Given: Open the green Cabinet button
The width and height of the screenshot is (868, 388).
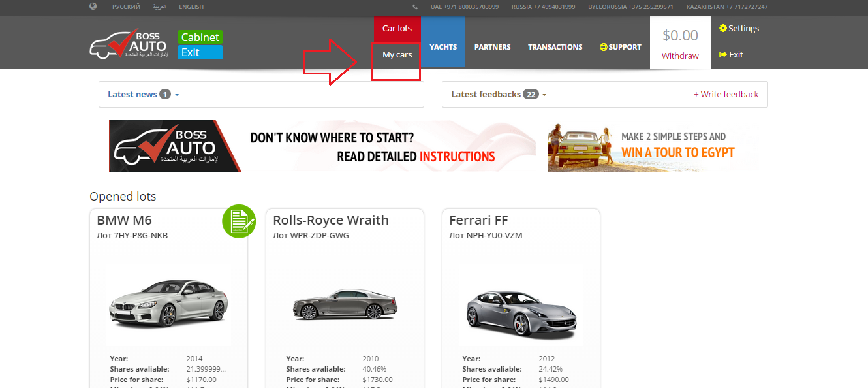Looking at the screenshot, I should (x=200, y=37).
